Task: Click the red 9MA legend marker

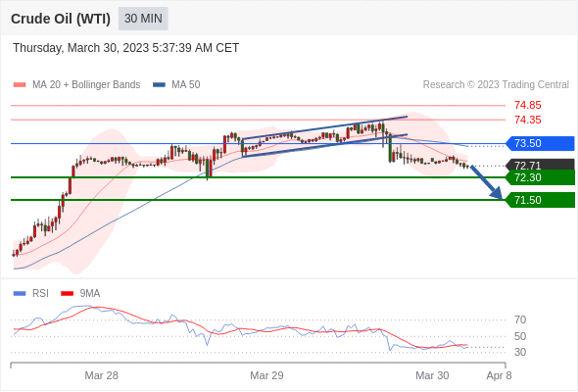Action: click(x=67, y=294)
